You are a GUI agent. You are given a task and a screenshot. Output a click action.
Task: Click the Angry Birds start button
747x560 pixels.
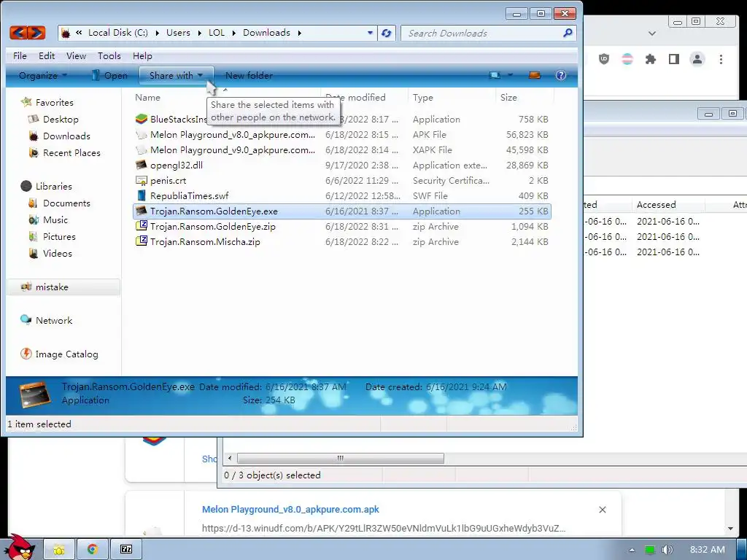click(x=21, y=548)
